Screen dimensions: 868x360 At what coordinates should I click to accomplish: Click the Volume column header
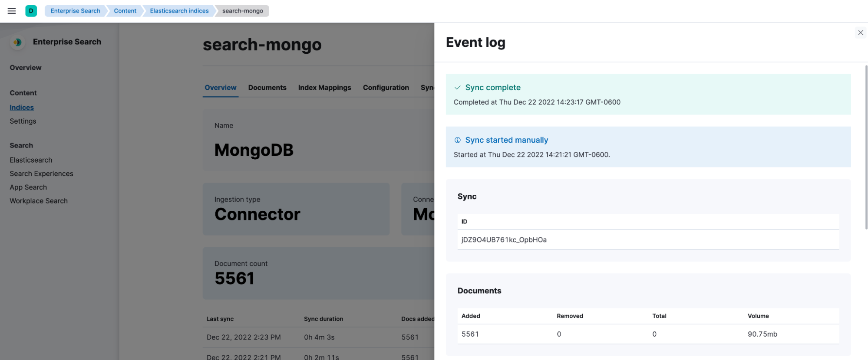point(758,316)
